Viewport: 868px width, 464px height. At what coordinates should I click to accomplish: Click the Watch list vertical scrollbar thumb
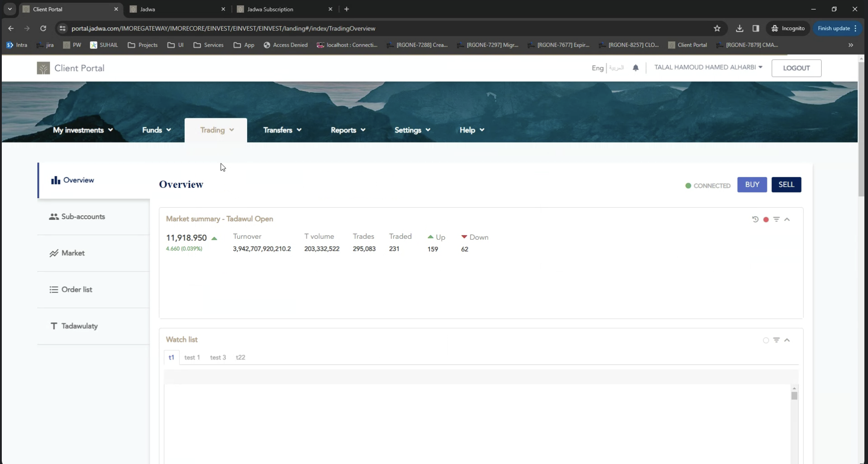(794, 396)
